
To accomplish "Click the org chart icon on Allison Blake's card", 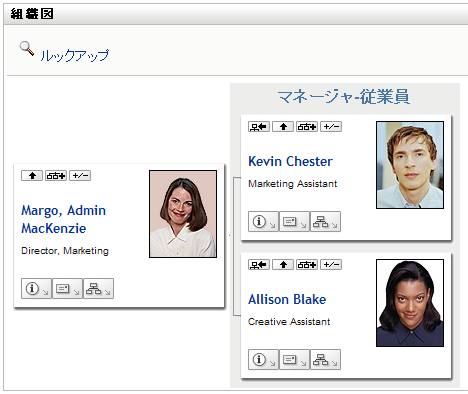I will click(325, 360).
